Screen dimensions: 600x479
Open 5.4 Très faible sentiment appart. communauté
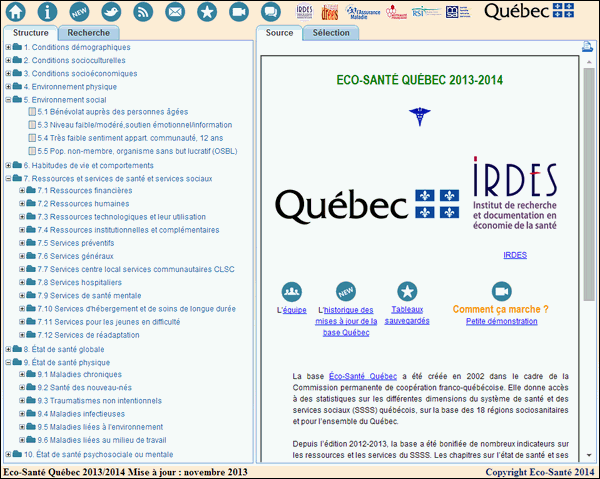coord(130,138)
